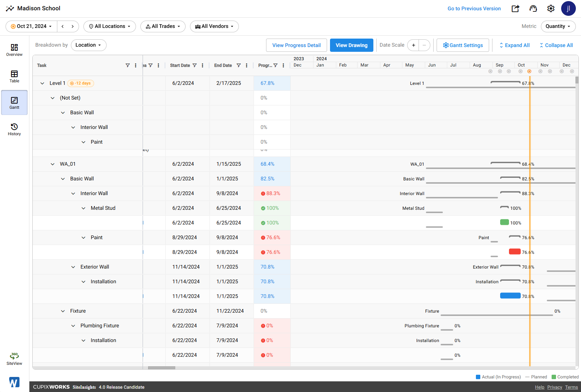Open the Terms link in footer
Screen dimensions: 581x392
[571, 387]
